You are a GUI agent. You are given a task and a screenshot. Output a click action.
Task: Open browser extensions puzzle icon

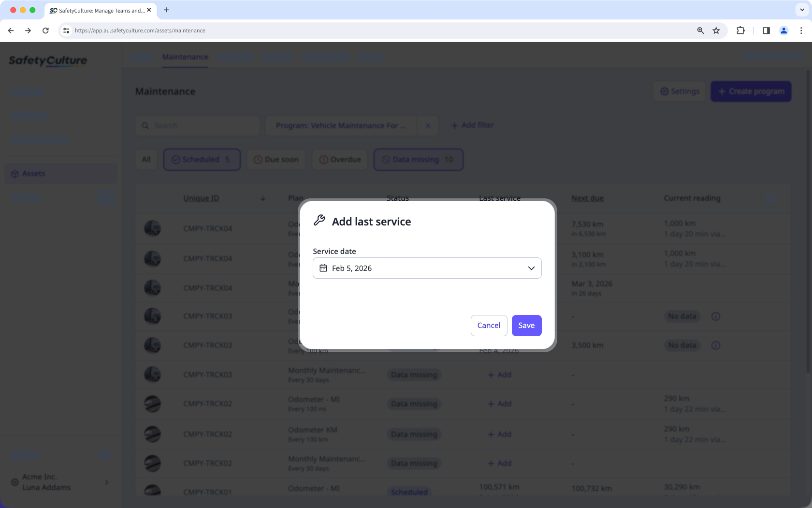click(x=740, y=30)
